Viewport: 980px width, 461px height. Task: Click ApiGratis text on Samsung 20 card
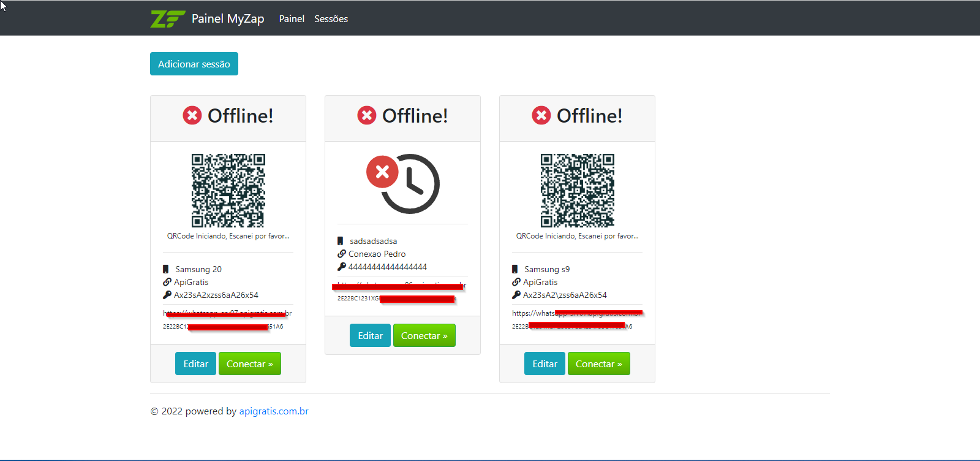tap(191, 282)
